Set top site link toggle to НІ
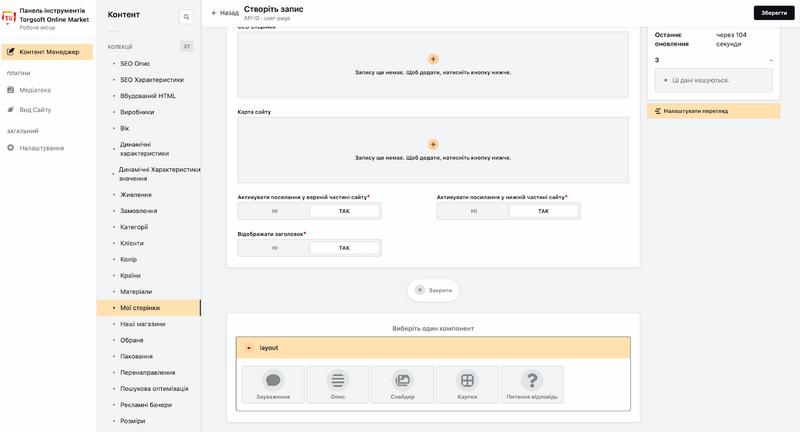This screenshot has width=800, height=432. click(x=274, y=211)
